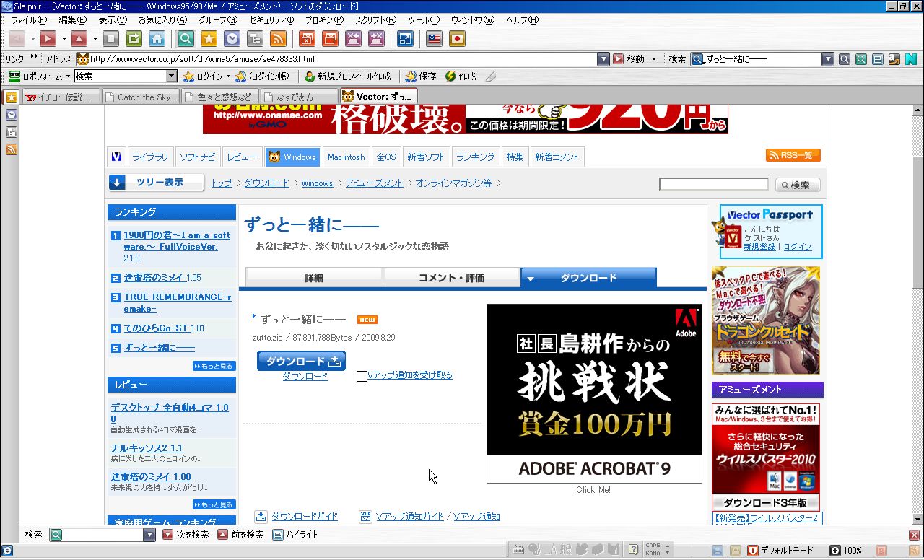
Task: Switch to the なすびあん browser tab
Action: pyautogui.click(x=300, y=97)
